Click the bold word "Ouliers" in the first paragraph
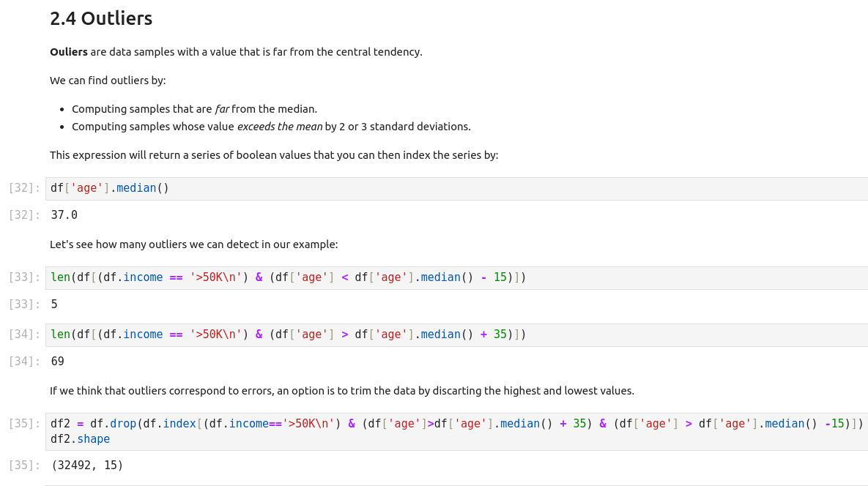The width and height of the screenshot is (868, 486). pyautogui.click(x=69, y=52)
